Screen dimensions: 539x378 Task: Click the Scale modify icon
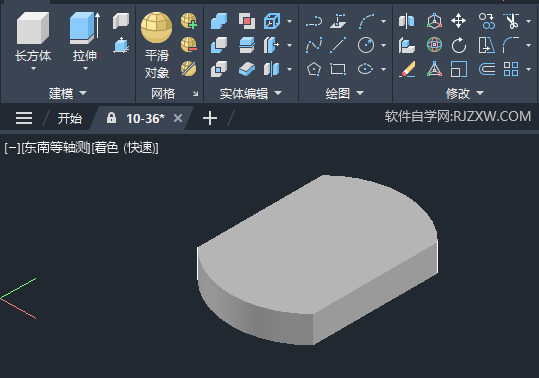pos(459,69)
